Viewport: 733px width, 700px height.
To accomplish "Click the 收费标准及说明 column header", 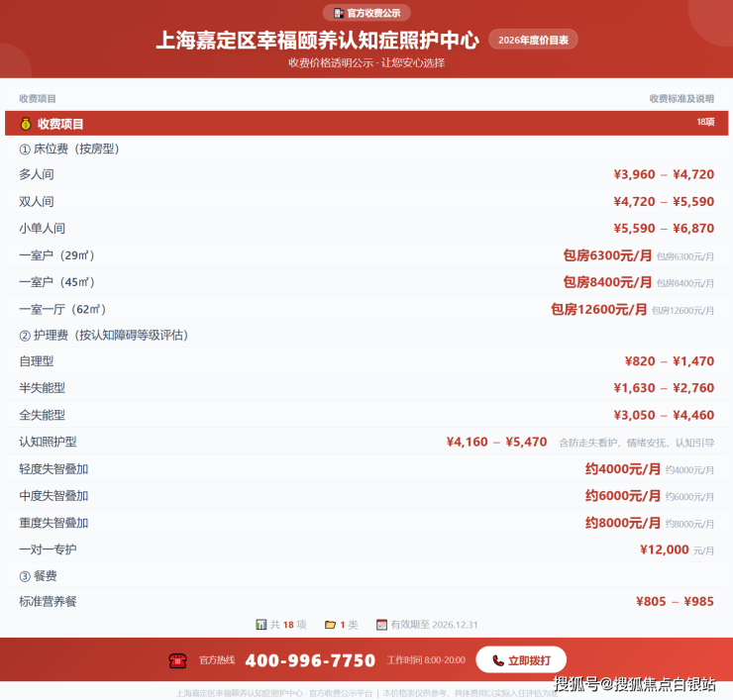I will 681,99.
